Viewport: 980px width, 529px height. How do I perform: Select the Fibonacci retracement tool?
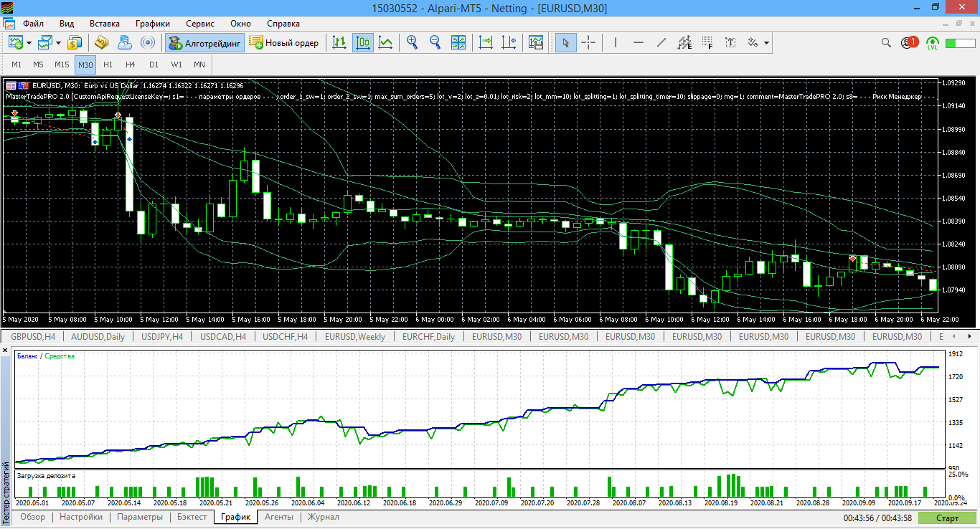(707, 43)
